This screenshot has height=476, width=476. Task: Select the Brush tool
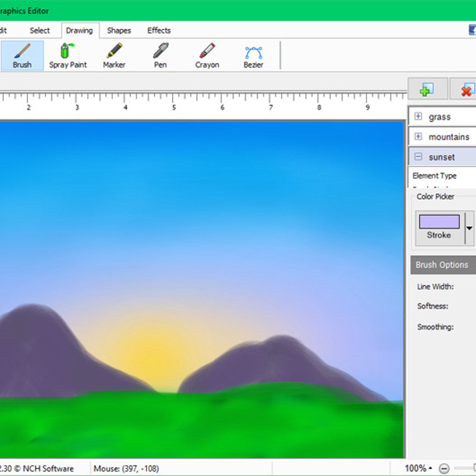click(x=22, y=56)
